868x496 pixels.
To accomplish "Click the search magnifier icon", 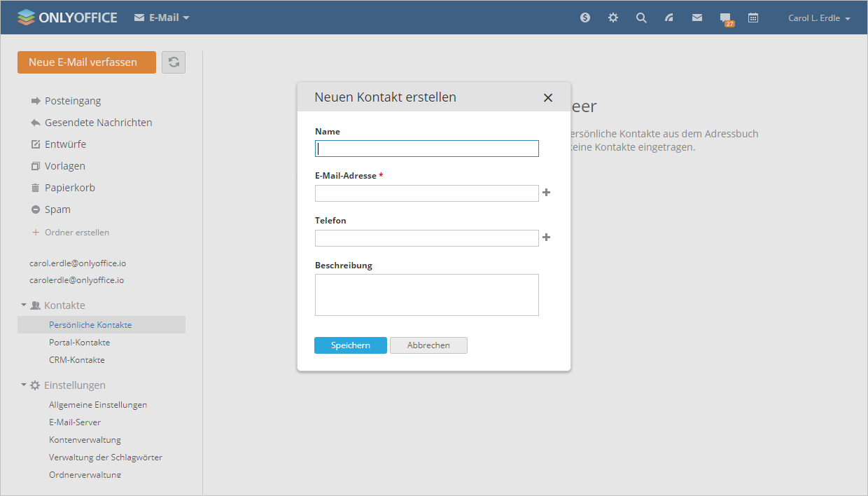I will [641, 18].
